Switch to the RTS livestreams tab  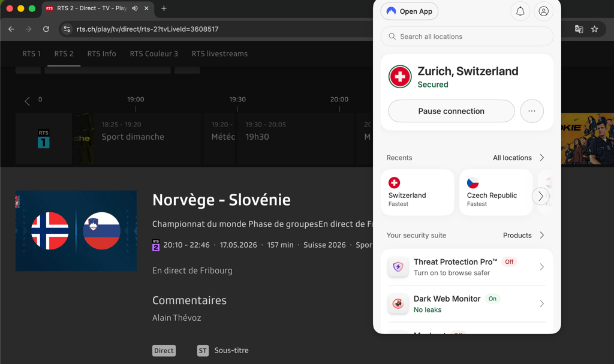coord(219,54)
